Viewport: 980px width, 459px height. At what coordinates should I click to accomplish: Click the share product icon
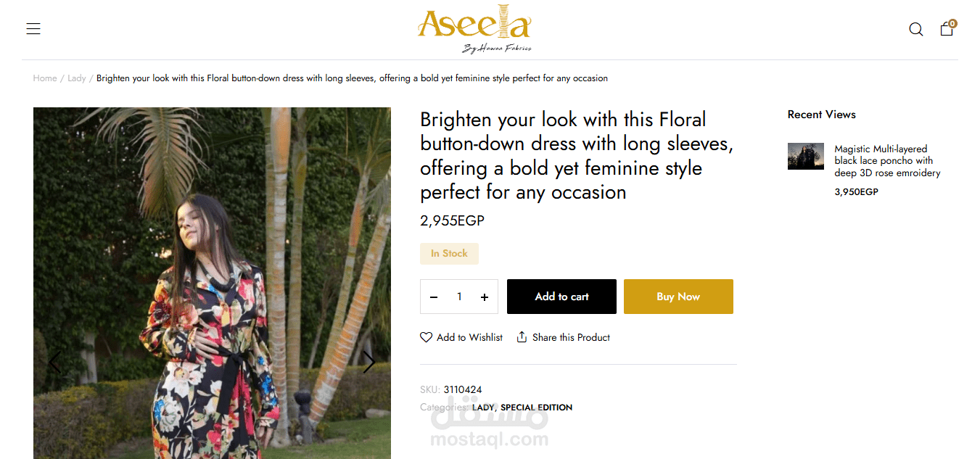point(522,337)
